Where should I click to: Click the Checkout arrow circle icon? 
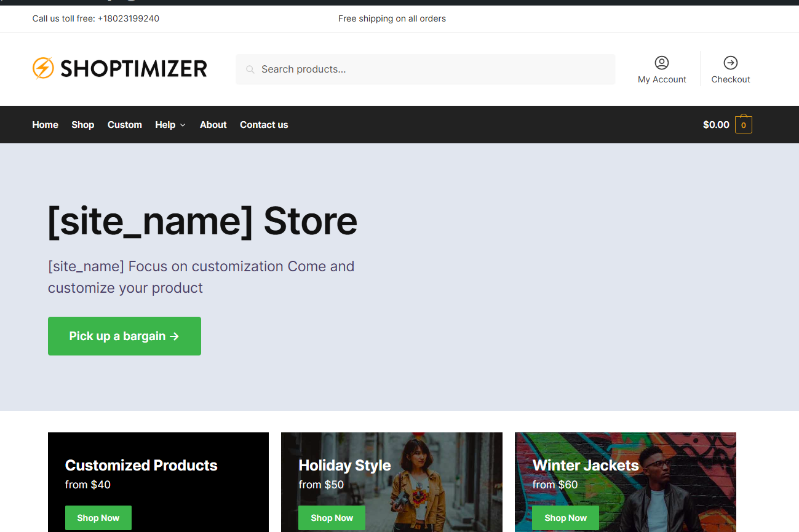731,63
